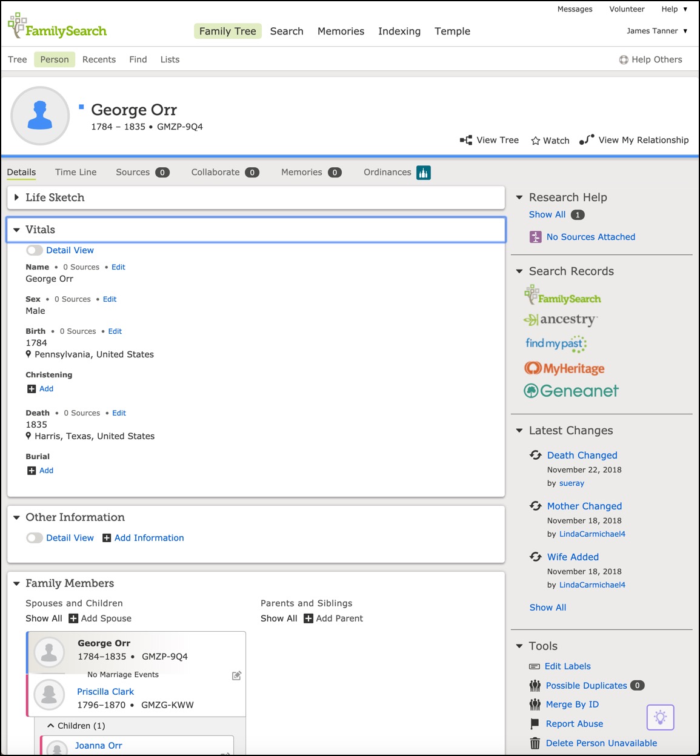Open the Family Tree menu
700x756 pixels.
228,31
